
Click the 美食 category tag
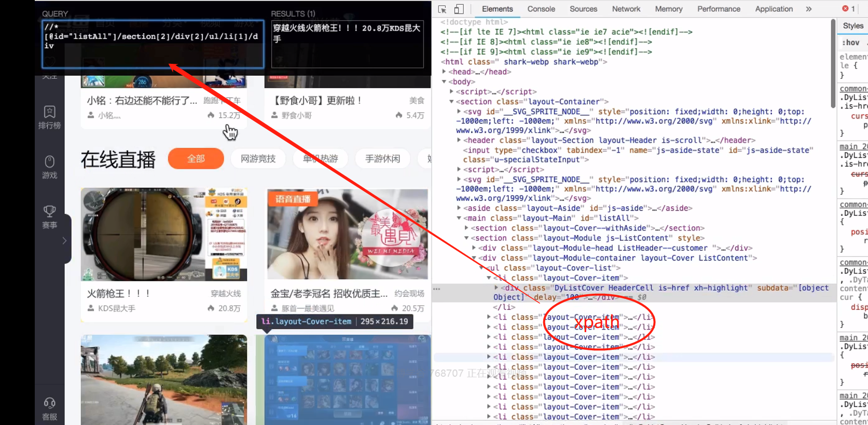(417, 101)
